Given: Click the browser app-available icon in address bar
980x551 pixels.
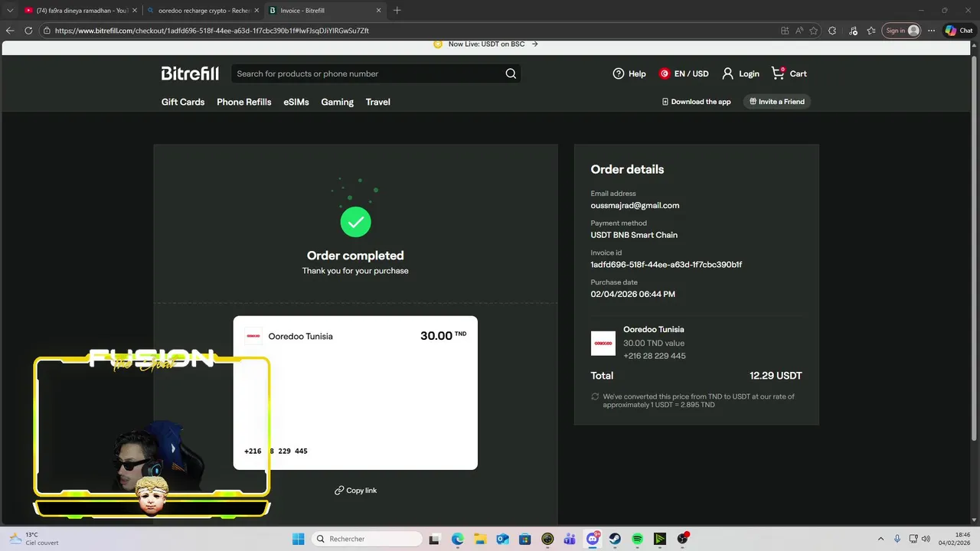Looking at the screenshot, I should click(785, 31).
